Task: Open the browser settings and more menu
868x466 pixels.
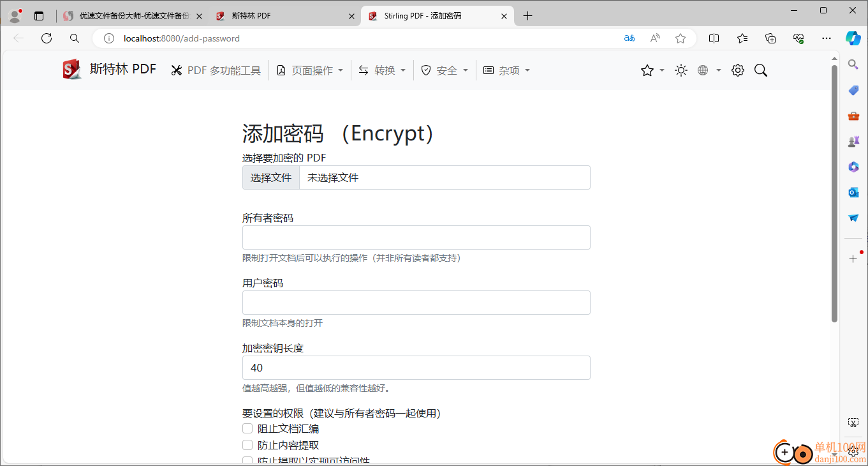Action: (827, 38)
